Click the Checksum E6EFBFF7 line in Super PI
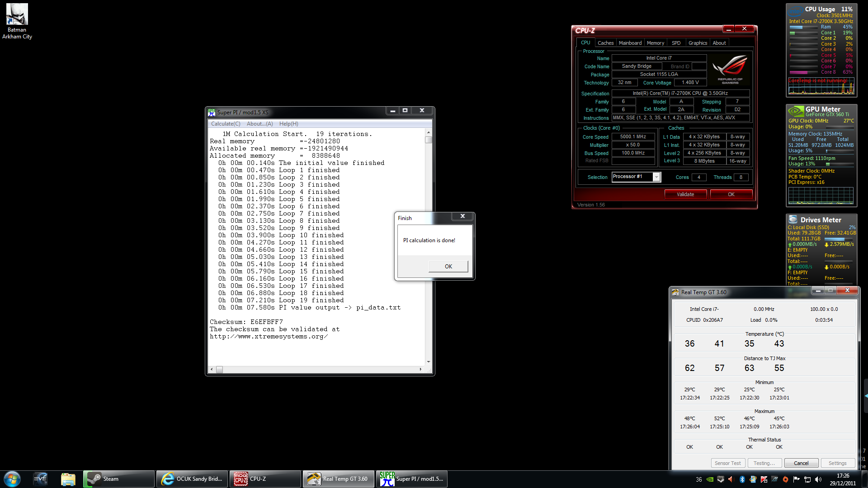Viewport: 868px width, 488px height. click(246, 322)
